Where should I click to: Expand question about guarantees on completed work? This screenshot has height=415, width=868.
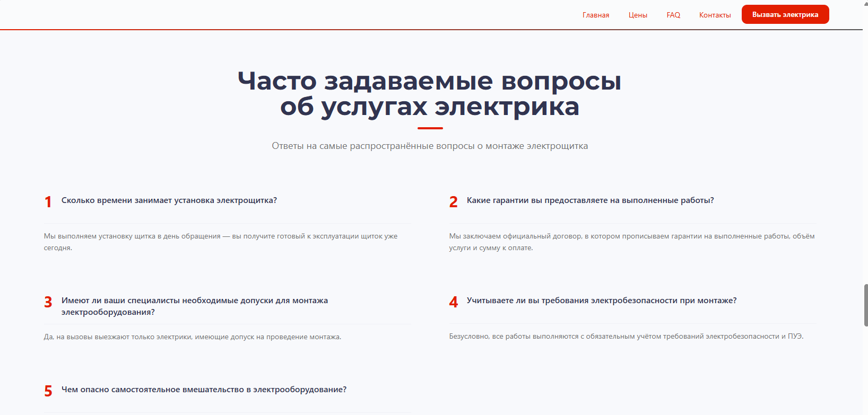(x=590, y=200)
